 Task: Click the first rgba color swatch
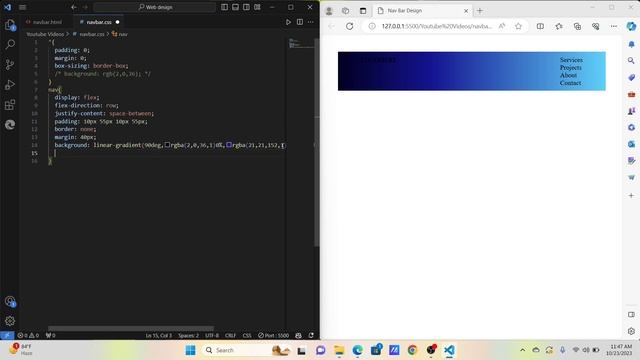point(167,145)
